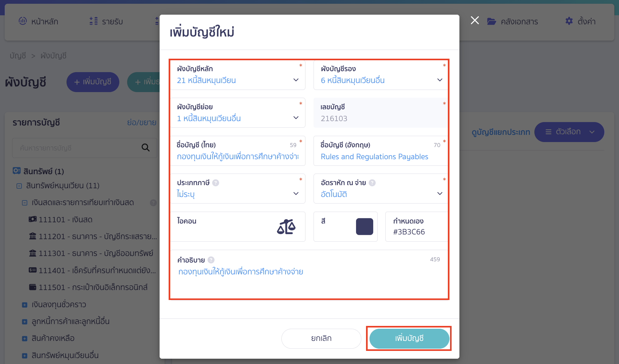Viewport: 619px width, 364px height.
Task: Pick the dark blue color swatch
Action: 364,226
